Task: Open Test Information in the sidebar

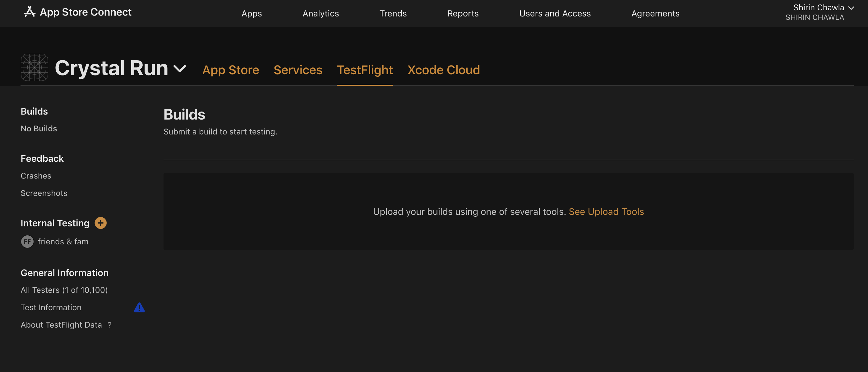Action: 51,307
